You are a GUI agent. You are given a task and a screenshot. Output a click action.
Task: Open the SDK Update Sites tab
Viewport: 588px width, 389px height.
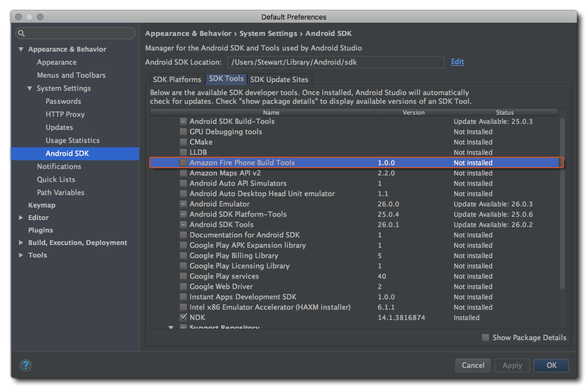(x=279, y=79)
